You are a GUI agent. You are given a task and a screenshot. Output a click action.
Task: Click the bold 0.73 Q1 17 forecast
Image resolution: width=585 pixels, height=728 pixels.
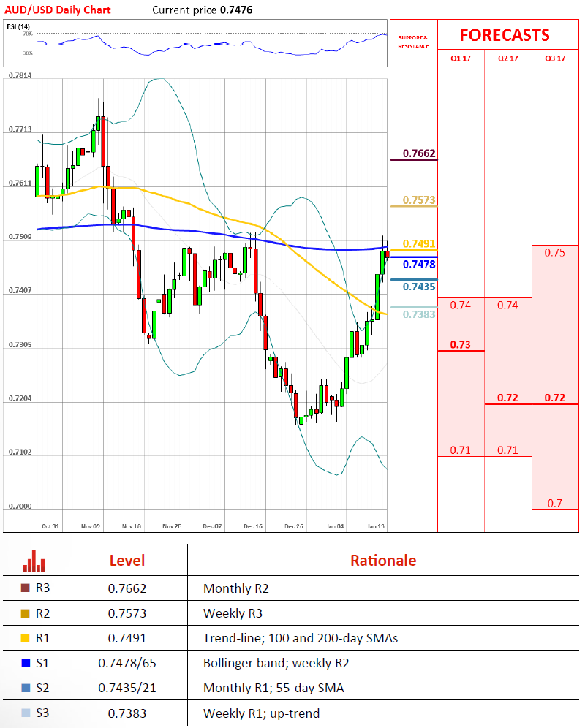tap(461, 344)
